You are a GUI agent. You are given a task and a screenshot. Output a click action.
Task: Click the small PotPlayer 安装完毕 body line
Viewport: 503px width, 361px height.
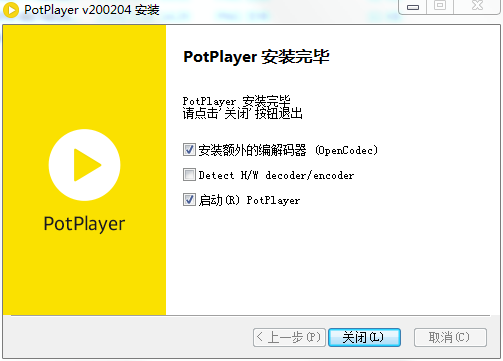236,100
